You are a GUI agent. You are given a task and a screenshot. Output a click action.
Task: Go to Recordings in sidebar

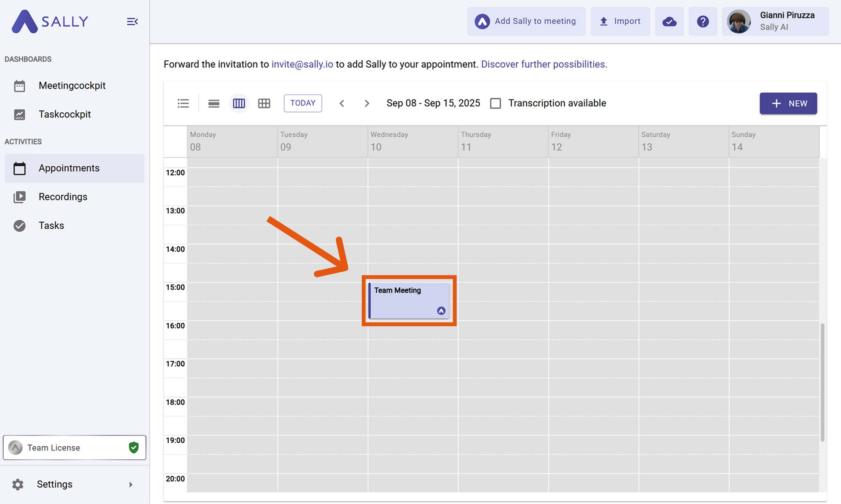pos(63,197)
